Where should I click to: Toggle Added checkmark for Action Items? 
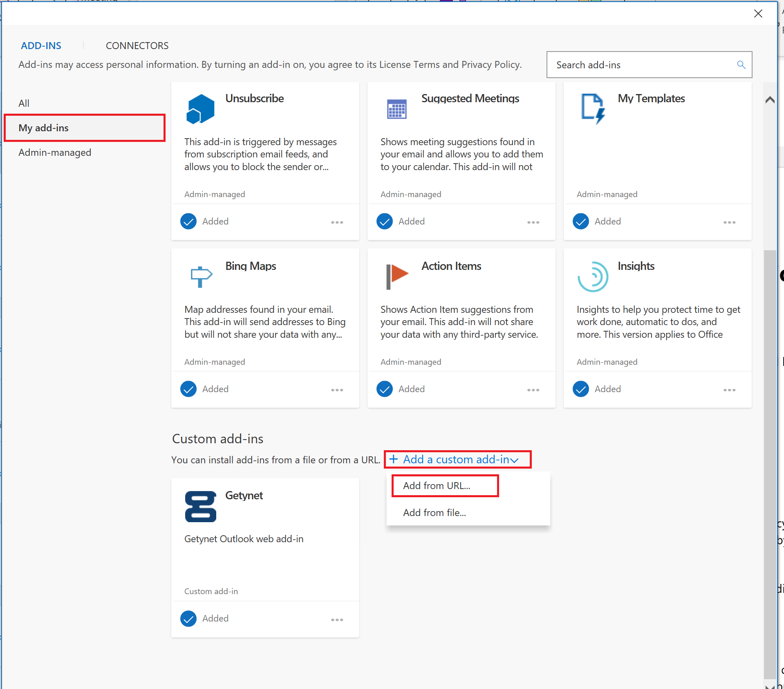(x=385, y=389)
